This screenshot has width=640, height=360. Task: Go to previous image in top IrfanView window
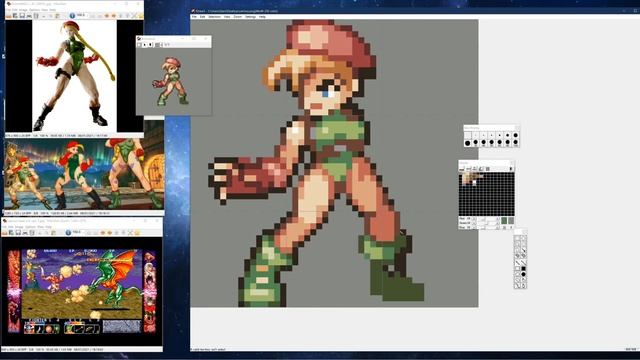click(107, 16)
